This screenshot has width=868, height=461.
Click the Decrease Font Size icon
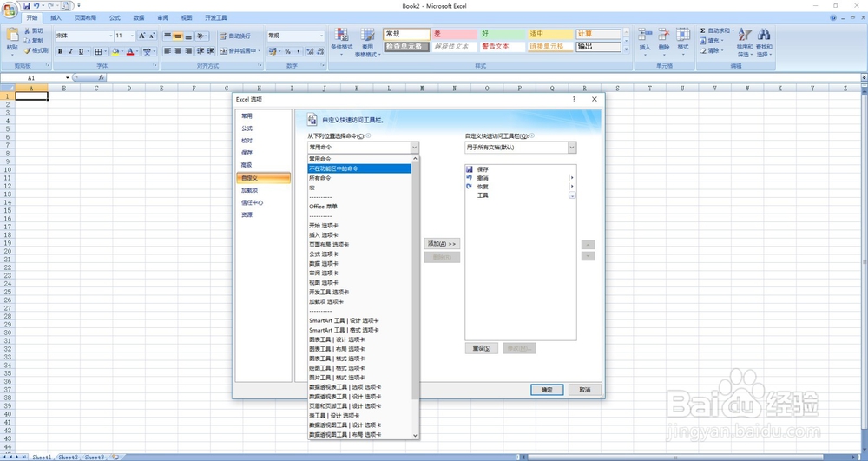click(152, 36)
